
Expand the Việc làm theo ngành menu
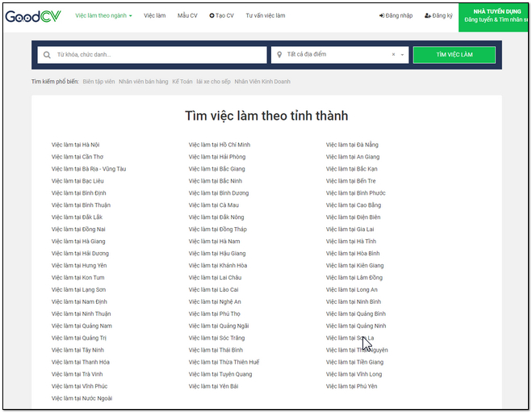tap(103, 15)
